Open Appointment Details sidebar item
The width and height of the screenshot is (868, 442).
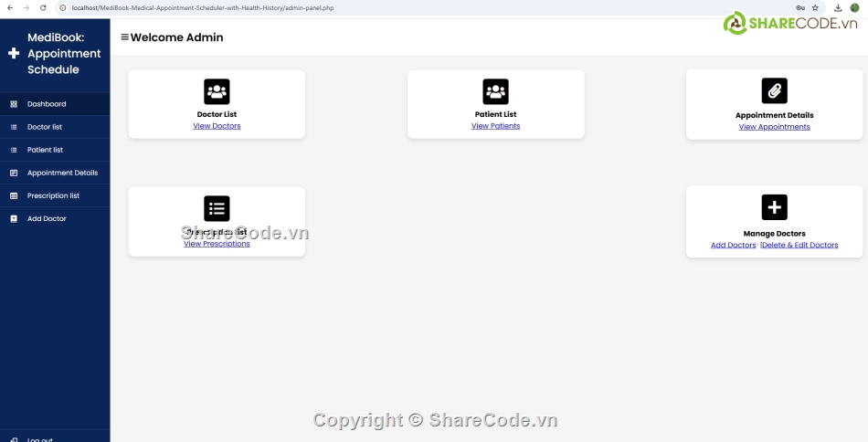point(62,173)
